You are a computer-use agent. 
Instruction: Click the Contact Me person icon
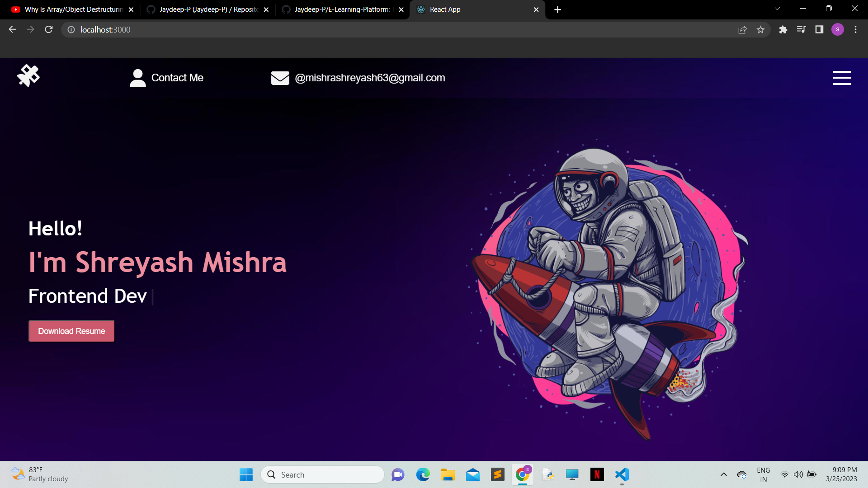[137, 77]
